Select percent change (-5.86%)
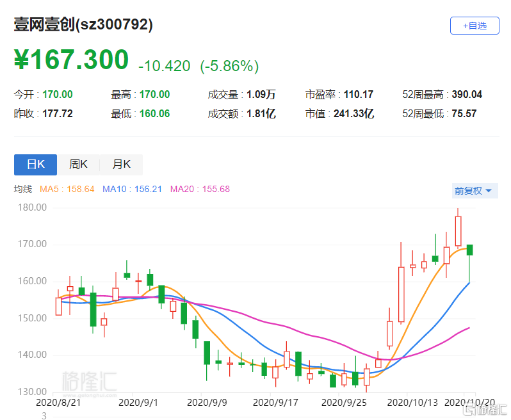 229,66
